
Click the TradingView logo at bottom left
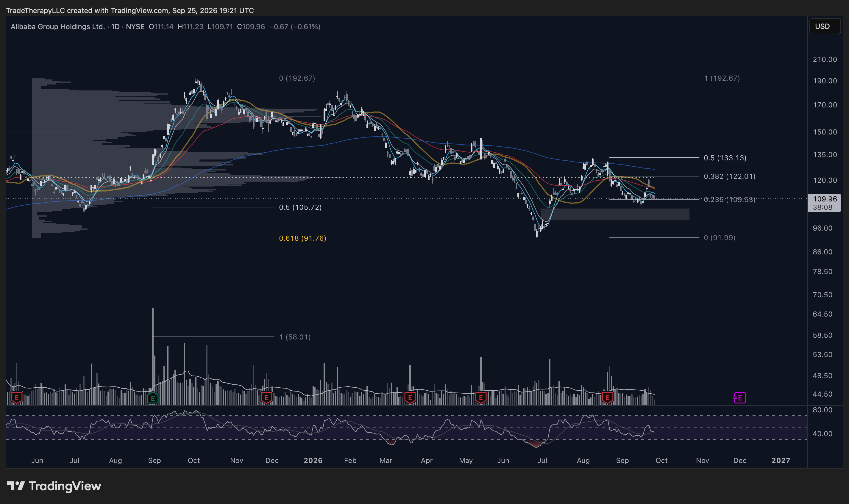(x=54, y=486)
